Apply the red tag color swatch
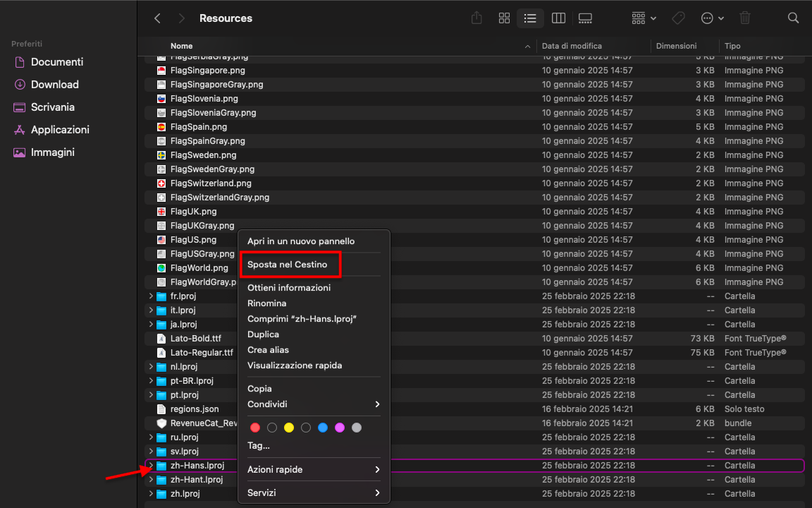This screenshot has height=508, width=812. pos(255,428)
